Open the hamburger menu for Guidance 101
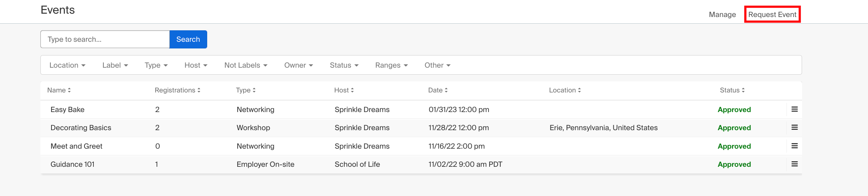 [794, 164]
